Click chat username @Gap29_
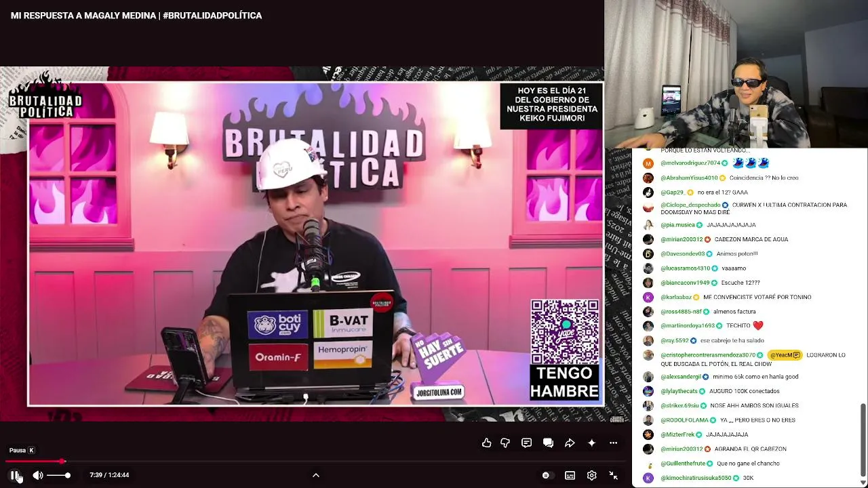868x488 pixels. [673, 192]
